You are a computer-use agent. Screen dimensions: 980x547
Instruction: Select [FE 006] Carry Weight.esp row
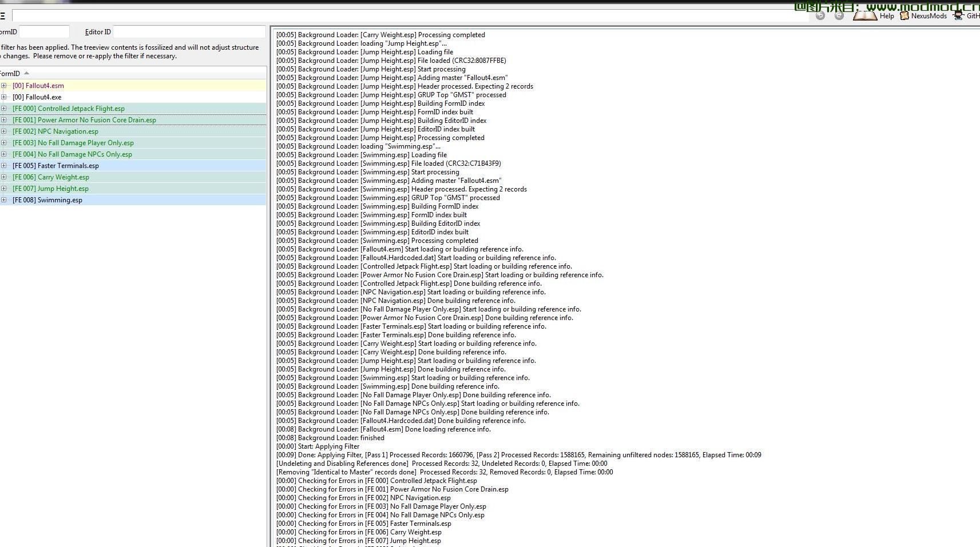[133, 177]
